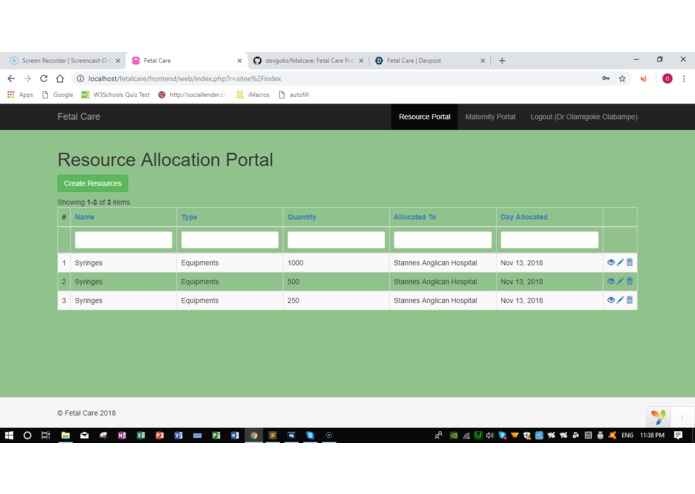Click the localhost address bar URL
This screenshot has width=695, height=494.
point(184,78)
